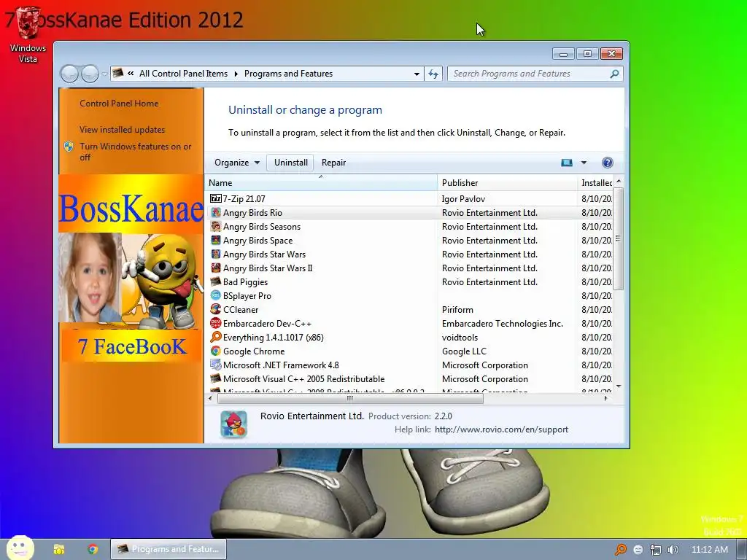Click the scroll down arrow of list
The width and height of the screenshot is (747, 560).
tap(619, 386)
